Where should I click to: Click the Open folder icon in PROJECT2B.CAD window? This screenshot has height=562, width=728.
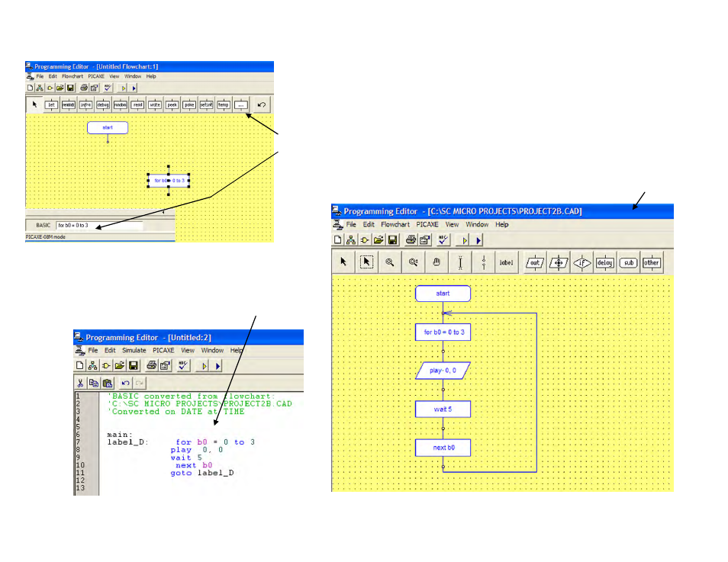(x=378, y=240)
